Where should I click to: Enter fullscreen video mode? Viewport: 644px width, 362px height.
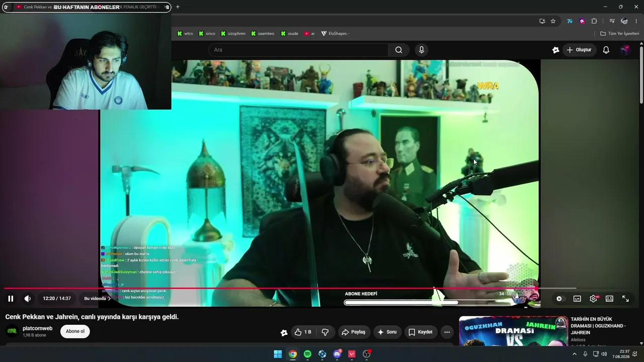tap(625, 299)
